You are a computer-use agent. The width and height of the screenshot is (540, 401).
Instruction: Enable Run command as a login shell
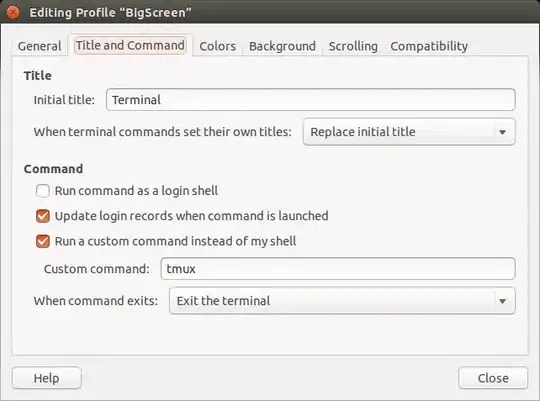(x=43, y=191)
